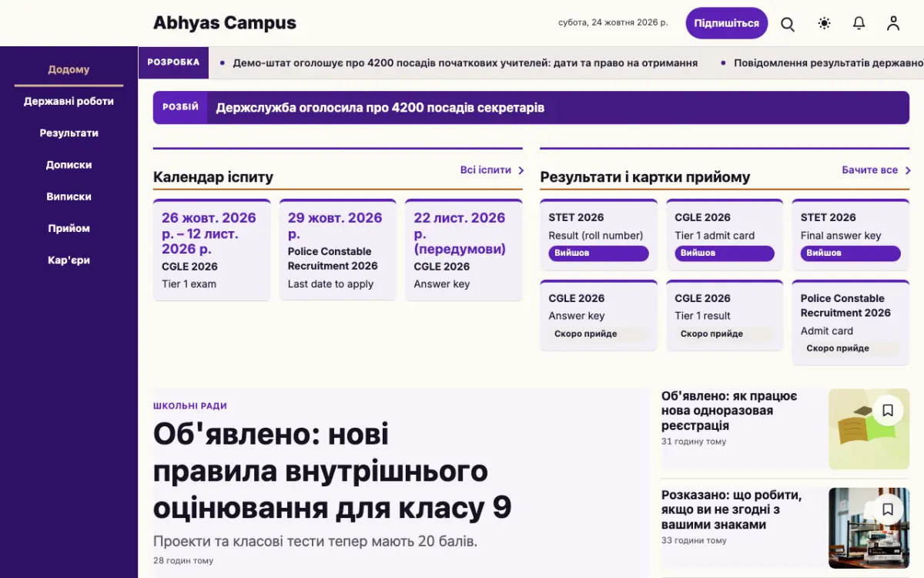Screen dimensions: 924x578
Task: Click Вийшов badge on CGLE Tier 1 admit card
Action: pyautogui.click(x=725, y=254)
